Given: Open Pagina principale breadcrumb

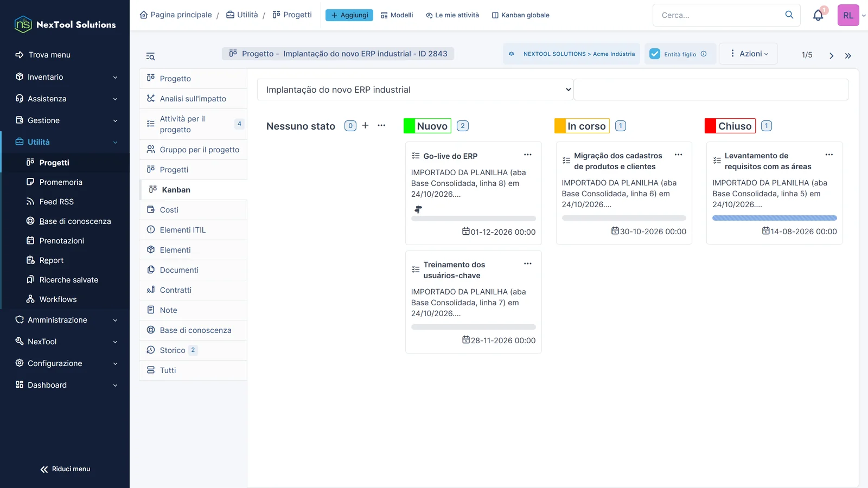Looking at the screenshot, I should [176, 15].
